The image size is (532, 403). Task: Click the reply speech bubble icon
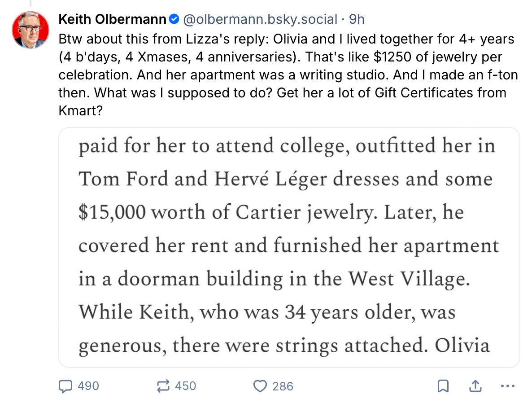[x=66, y=385]
